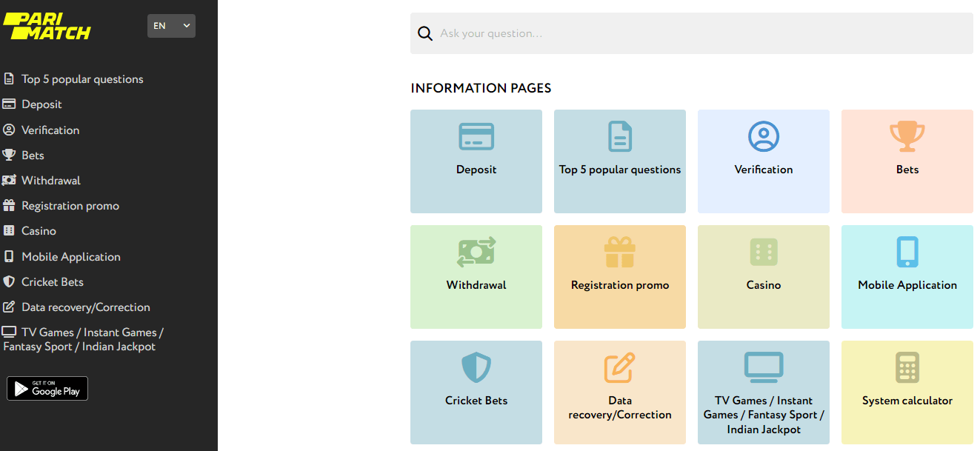This screenshot has height=451, width=980.
Task: Click the dice icon on Casino tile
Action: pos(763,253)
